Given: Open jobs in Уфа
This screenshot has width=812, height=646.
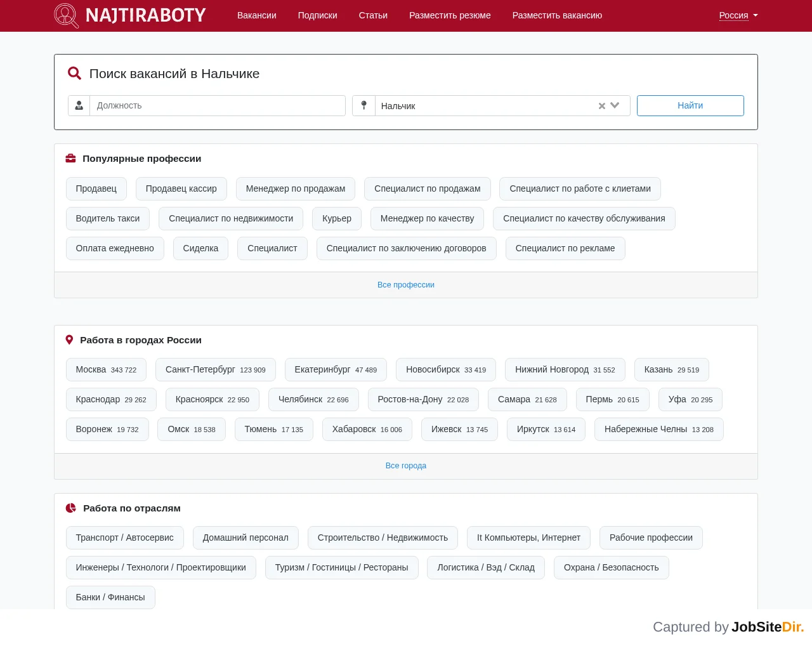Looking at the screenshot, I should click(690, 399).
